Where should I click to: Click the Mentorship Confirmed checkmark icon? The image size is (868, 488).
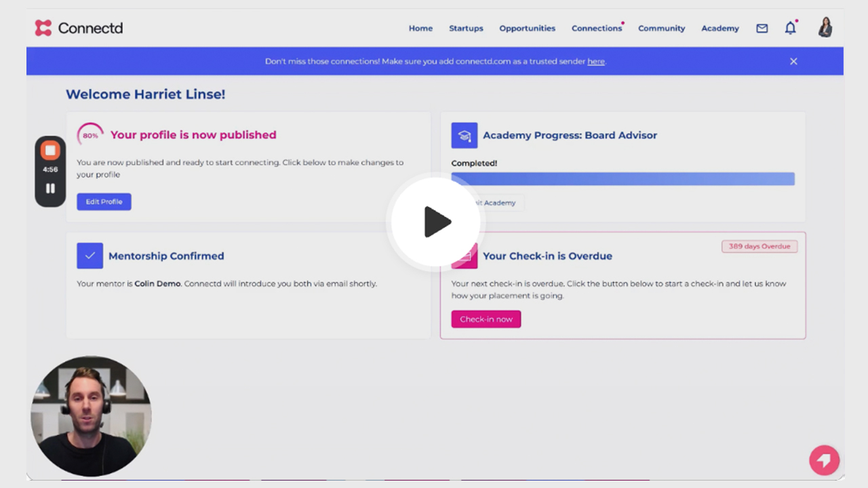click(90, 256)
